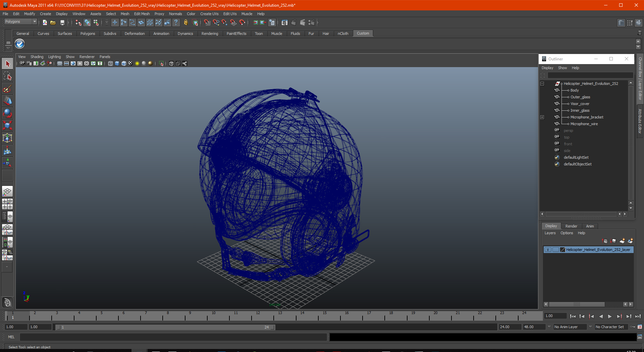Toggle wireframe shading cube icon in viewport
Viewport: 644px width, 352px height.
(x=110, y=63)
